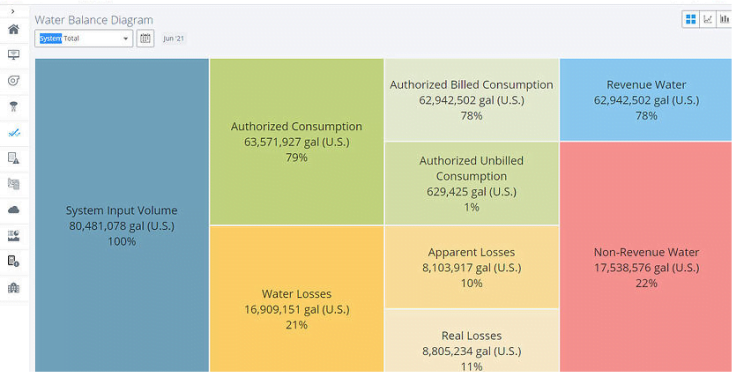
Task: Switch to line chart view
Action: [x=708, y=19]
